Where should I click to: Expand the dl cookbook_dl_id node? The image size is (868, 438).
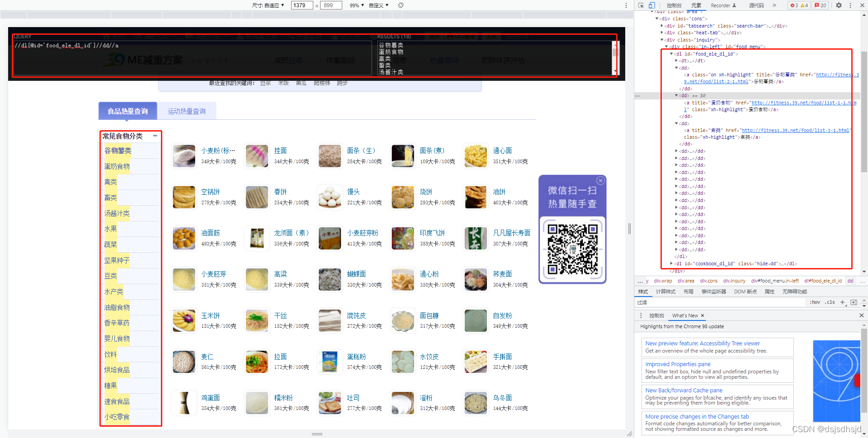point(671,264)
